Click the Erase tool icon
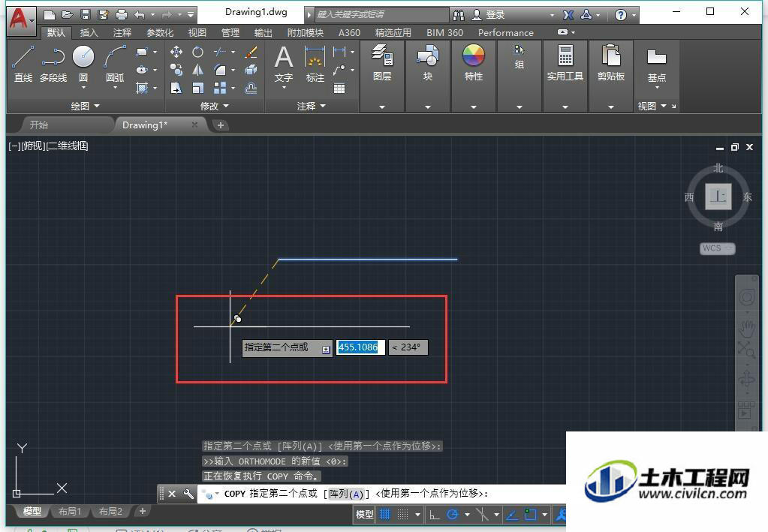768x532 pixels. (251, 52)
